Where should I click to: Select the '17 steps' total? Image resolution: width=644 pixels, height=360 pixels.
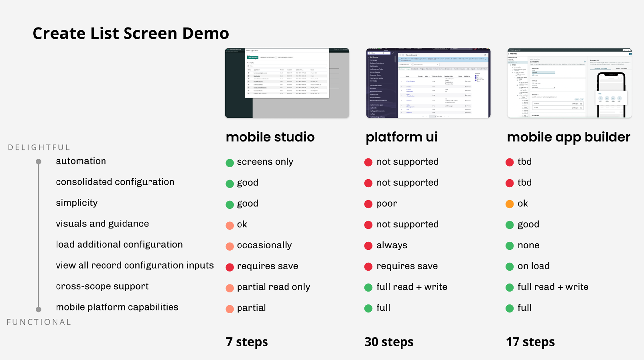(530, 342)
